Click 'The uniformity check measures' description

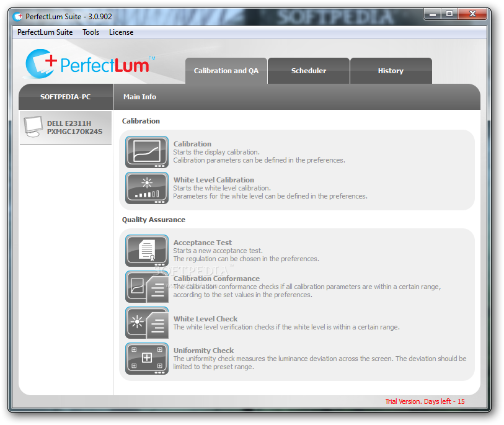click(320, 362)
